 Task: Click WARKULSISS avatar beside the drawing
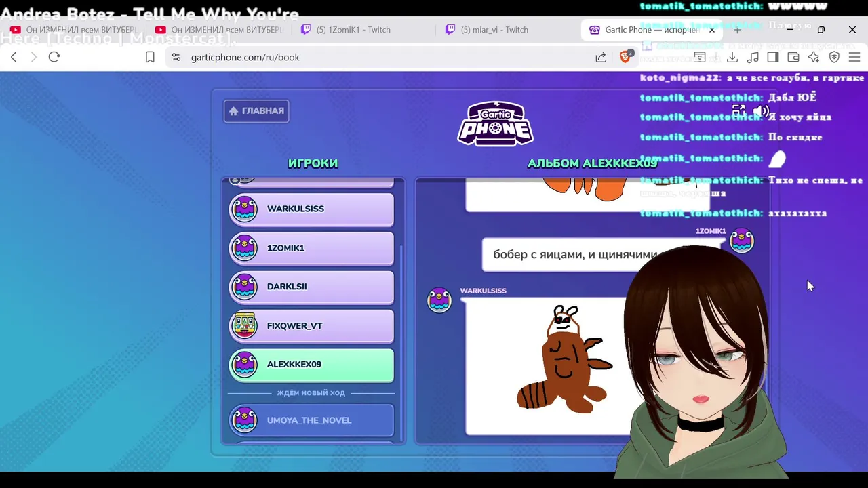tap(439, 300)
